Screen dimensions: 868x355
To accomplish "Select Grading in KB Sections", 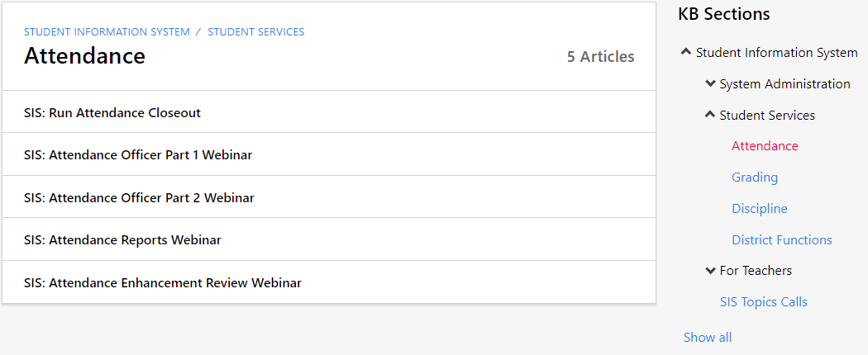I will coord(755,177).
